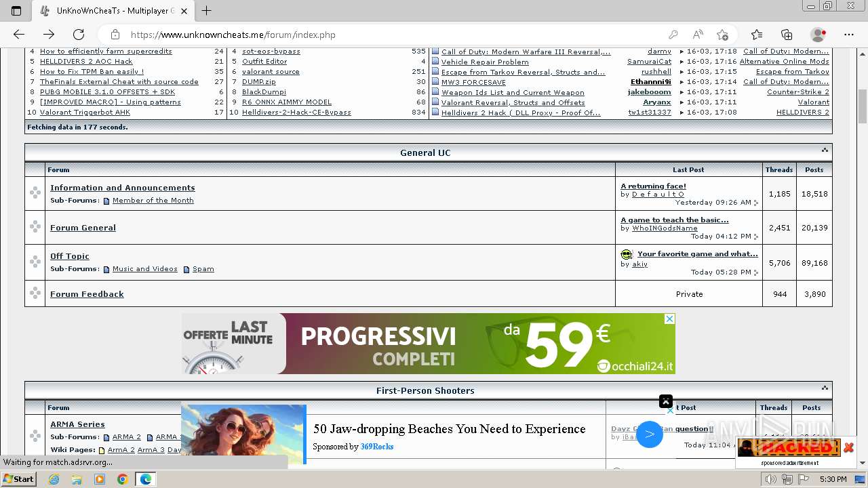Open the 'BlackDumpi' download link
Viewport: 868px width, 488px height.
click(264, 92)
